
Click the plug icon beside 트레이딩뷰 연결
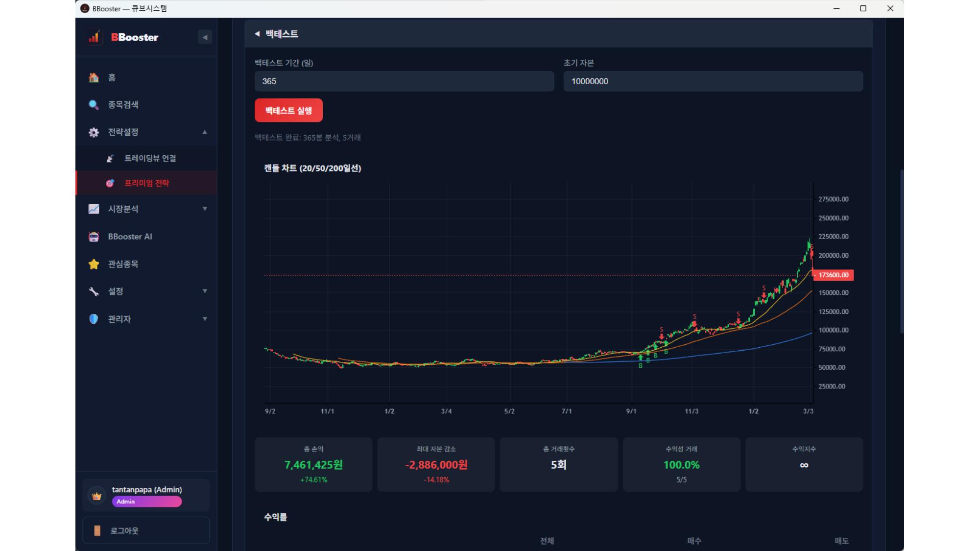(x=110, y=158)
